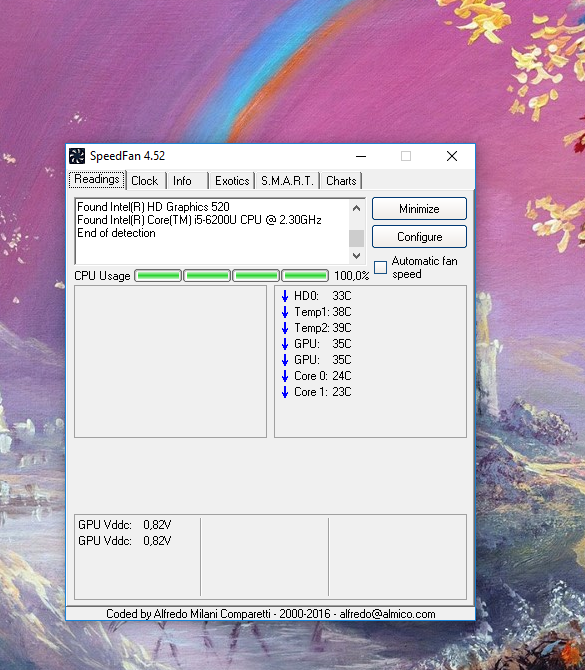
Task: Click the detection log scrollbar thumb
Action: tap(356, 238)
